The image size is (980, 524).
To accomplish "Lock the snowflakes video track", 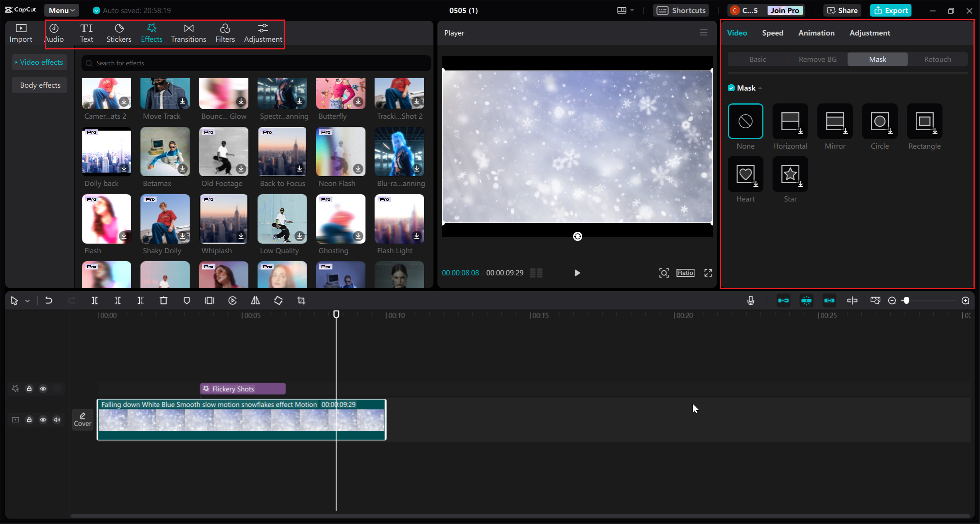I will pos(29,419).
